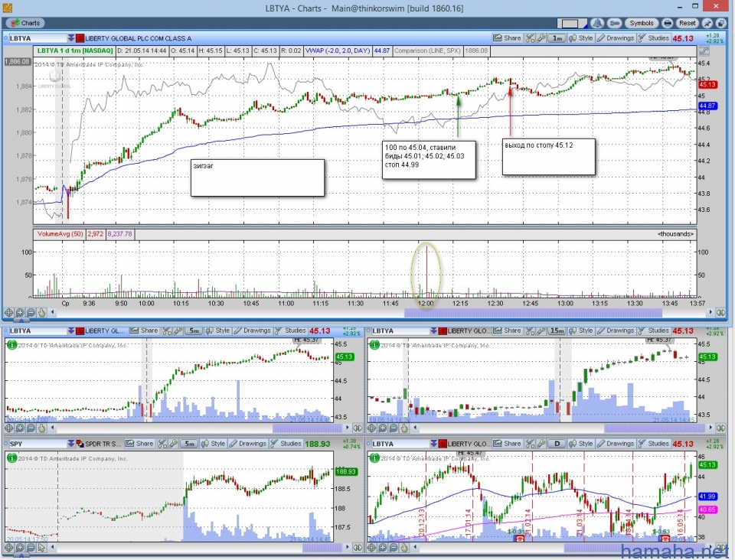Change the 15m timeframe of LBTYA chart

click(x=557, y=331)
